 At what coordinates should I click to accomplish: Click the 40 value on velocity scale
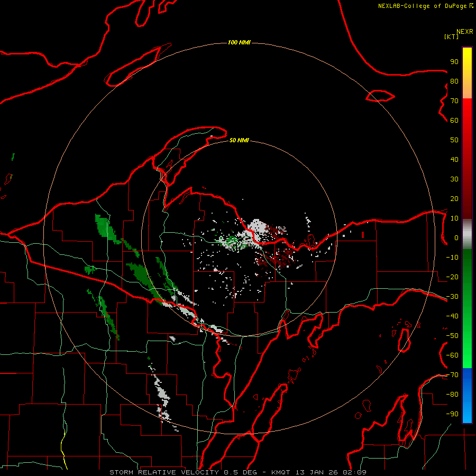454,160
